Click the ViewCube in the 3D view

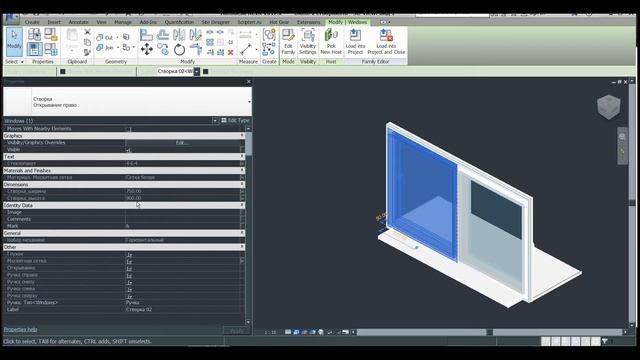tap(609, 107)
